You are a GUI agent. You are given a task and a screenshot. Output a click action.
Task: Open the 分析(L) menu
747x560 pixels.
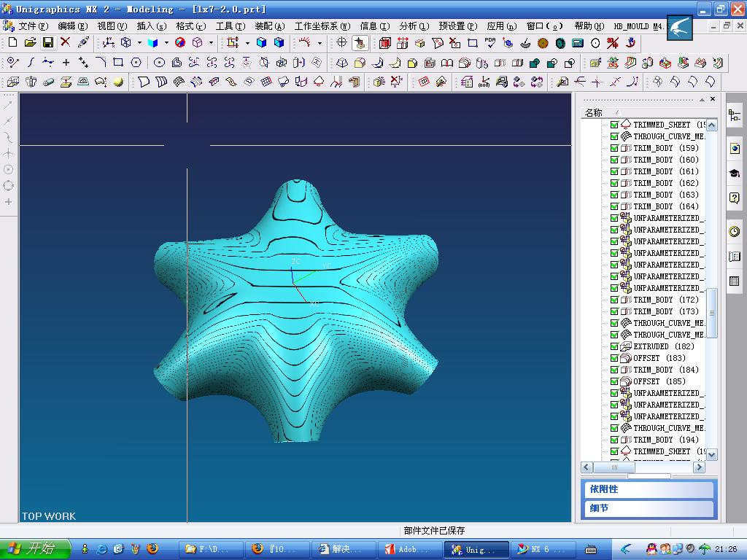pos(414,26)
